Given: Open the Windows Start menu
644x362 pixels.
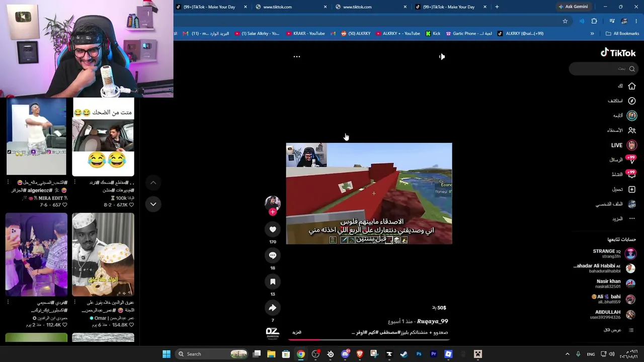Looking at the screenshot, I should pos(167,354).
